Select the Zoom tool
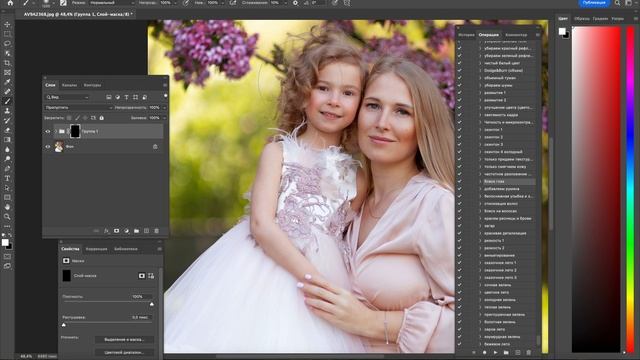This screenshot has height=360, width=640. coord(7,217)
